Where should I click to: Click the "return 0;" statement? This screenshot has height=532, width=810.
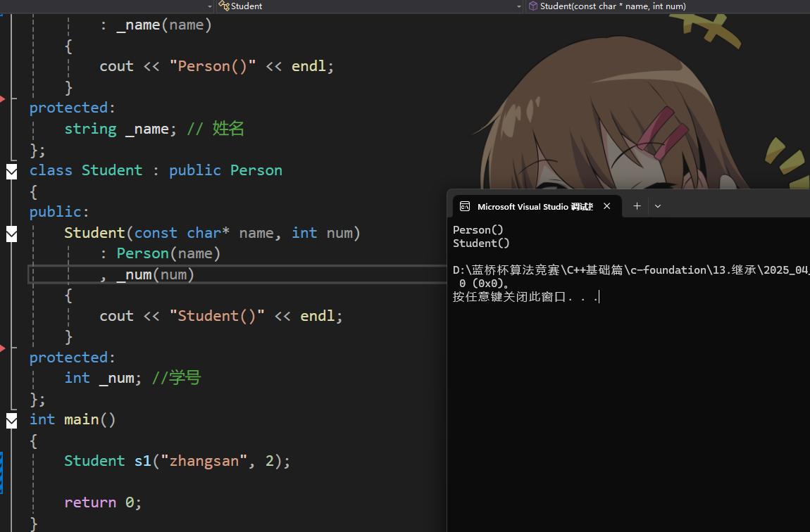click(102, 502)
